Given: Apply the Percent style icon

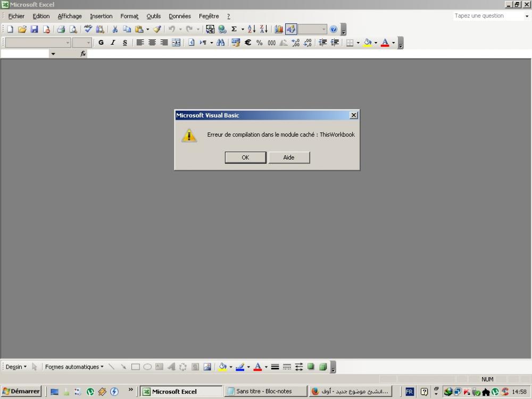Looking at the screenshot, I should click(260, 43).
